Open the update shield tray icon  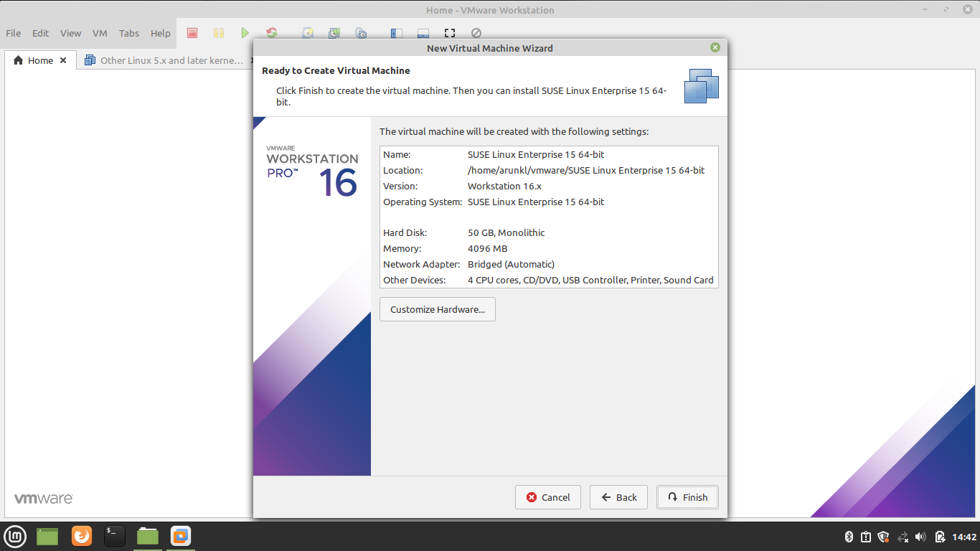pos(884,537)
